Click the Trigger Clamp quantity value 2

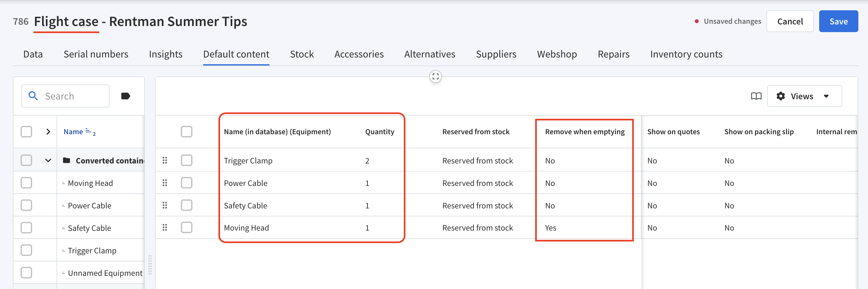[x=367, y=161]
